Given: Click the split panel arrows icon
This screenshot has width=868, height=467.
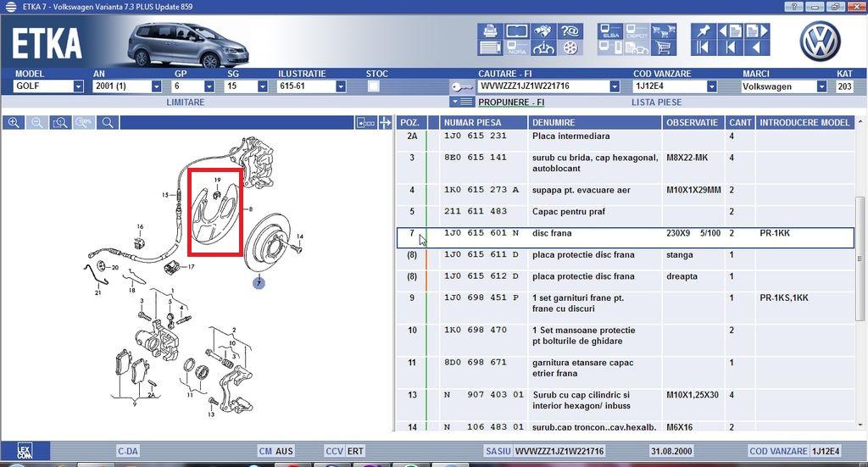Looking at the screenshot, I should (386, 122).
